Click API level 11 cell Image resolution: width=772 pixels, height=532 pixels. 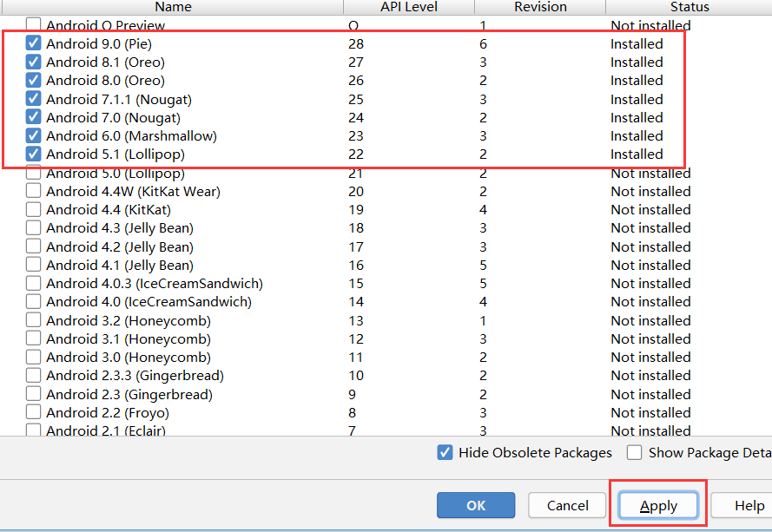click(355, 358)
